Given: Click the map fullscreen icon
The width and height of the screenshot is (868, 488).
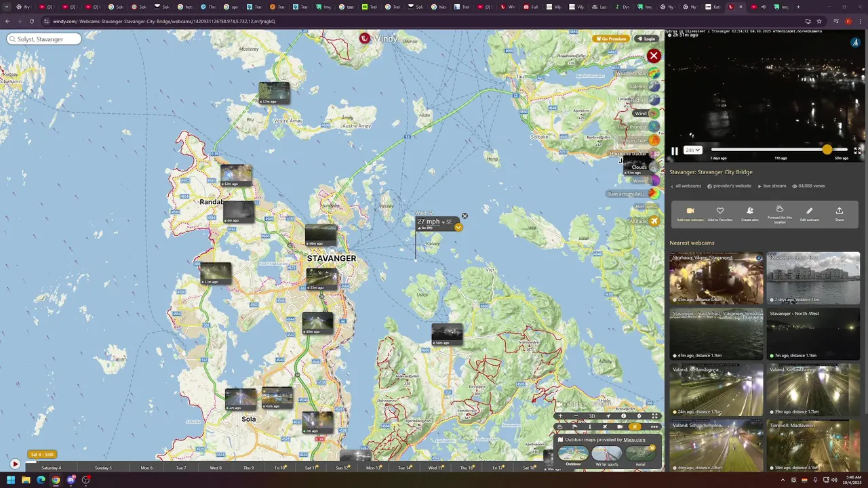Looking at the screenshot, I should [x=654, y=416].
